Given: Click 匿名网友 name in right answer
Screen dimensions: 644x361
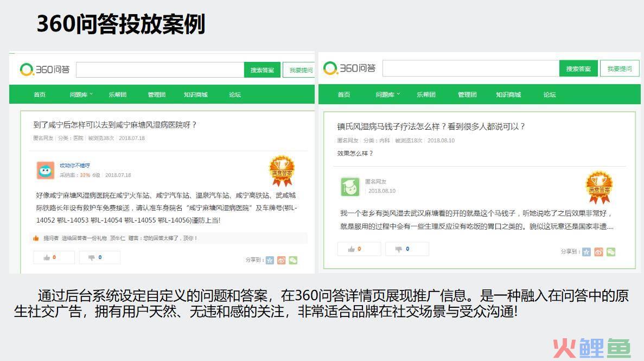Looking at the screenshot, I should click(x=376, y=182).
